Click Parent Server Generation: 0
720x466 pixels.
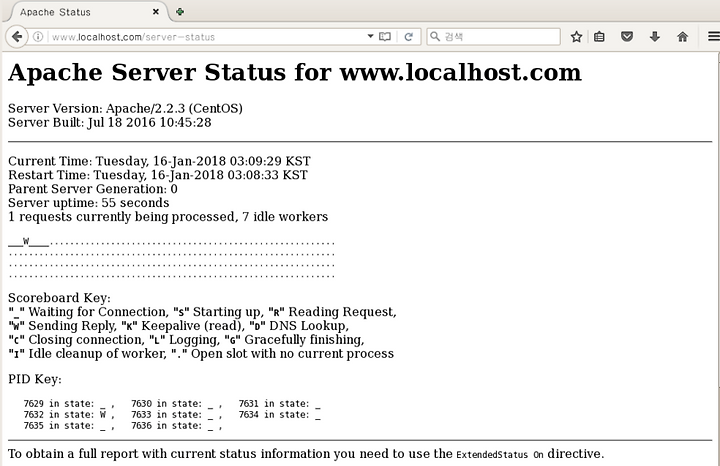93,189
